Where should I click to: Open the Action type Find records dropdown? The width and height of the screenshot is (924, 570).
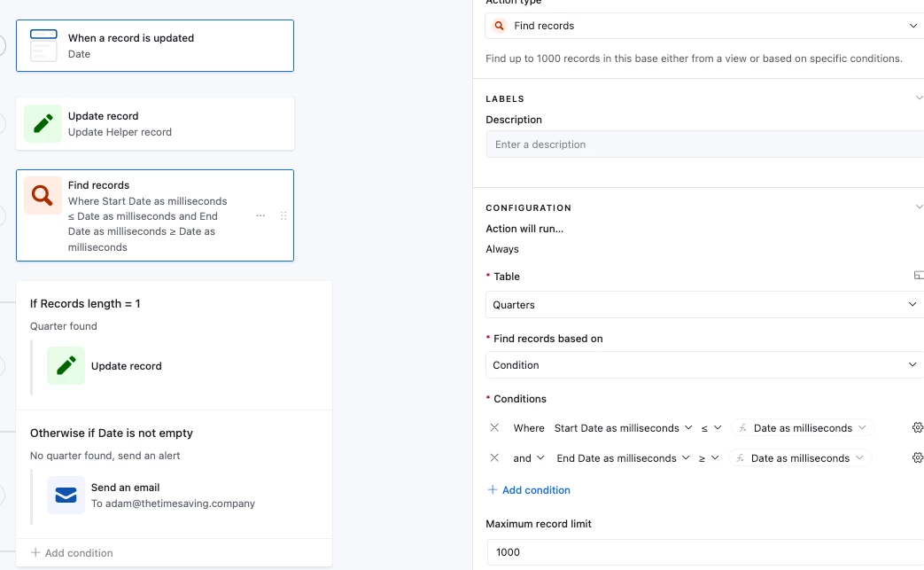tap(704, 26)
